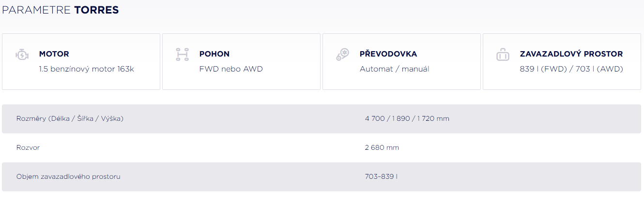
Task: Select the 'Rozvor' row label
Action: [x=28, y=147]
